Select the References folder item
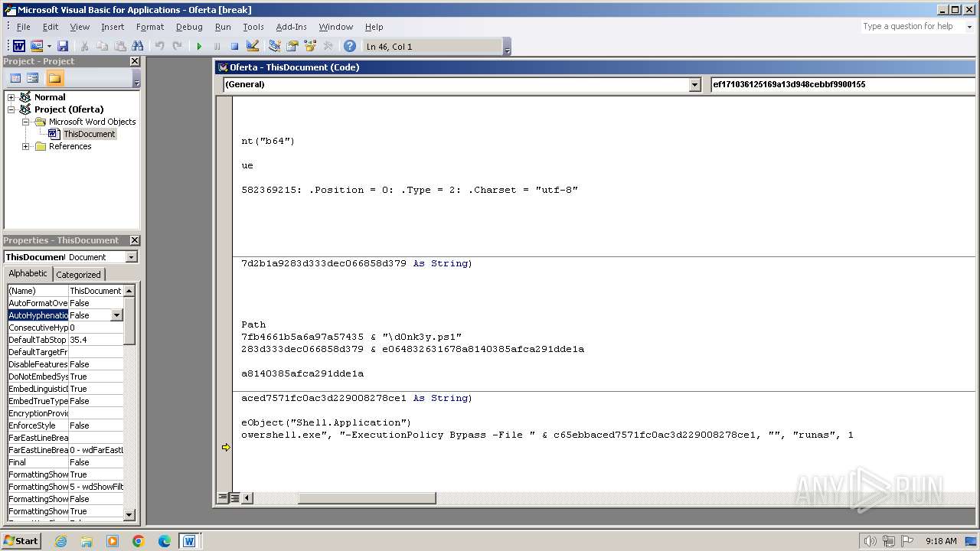The width and height of the screenshot is (980, 551). click(x=70, y=146)
